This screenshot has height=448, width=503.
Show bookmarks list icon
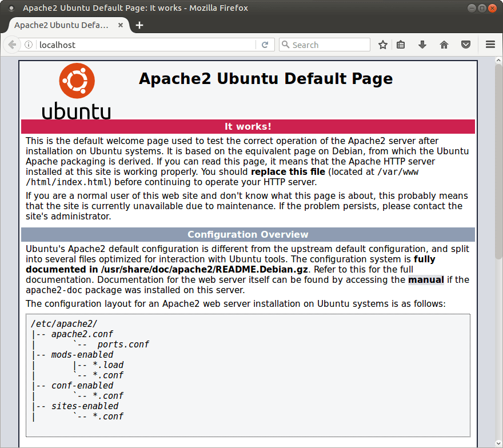tap(400, 45)
